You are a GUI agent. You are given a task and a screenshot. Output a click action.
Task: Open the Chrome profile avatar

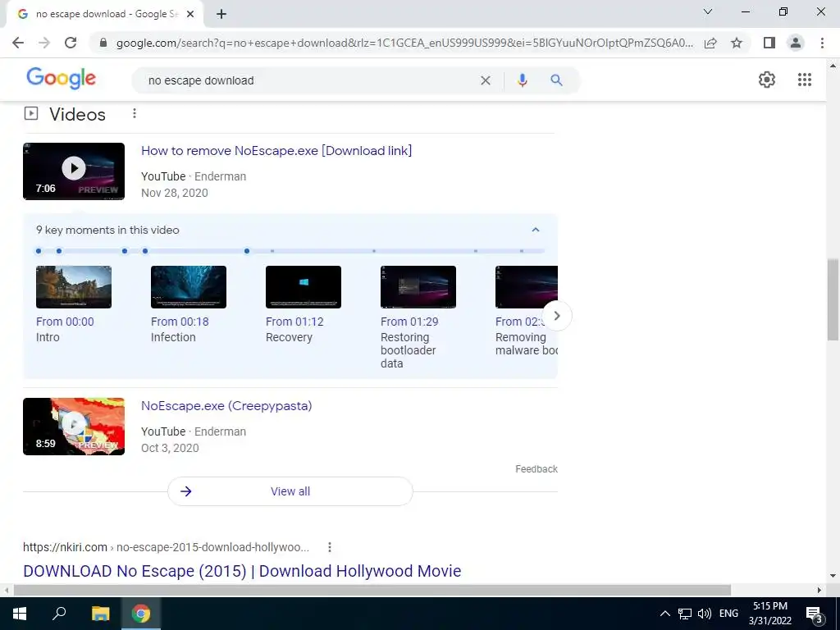[796, 43]
